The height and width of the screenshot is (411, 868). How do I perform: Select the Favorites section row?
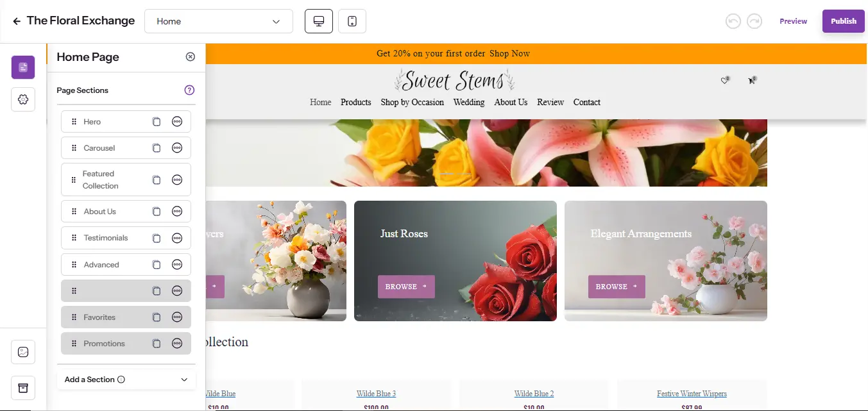click(x=126, y=317)
